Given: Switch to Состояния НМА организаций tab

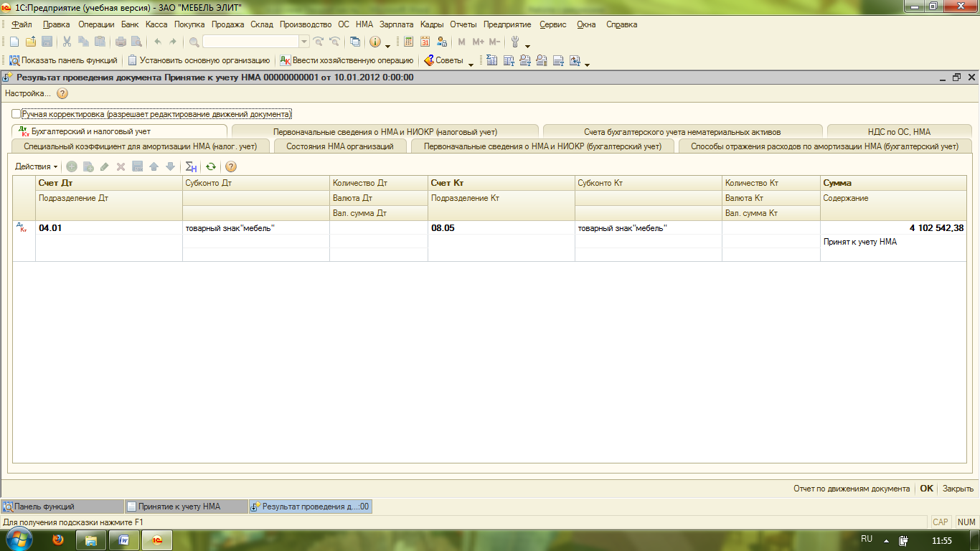Looking at the screenshot, I should 339,146.
